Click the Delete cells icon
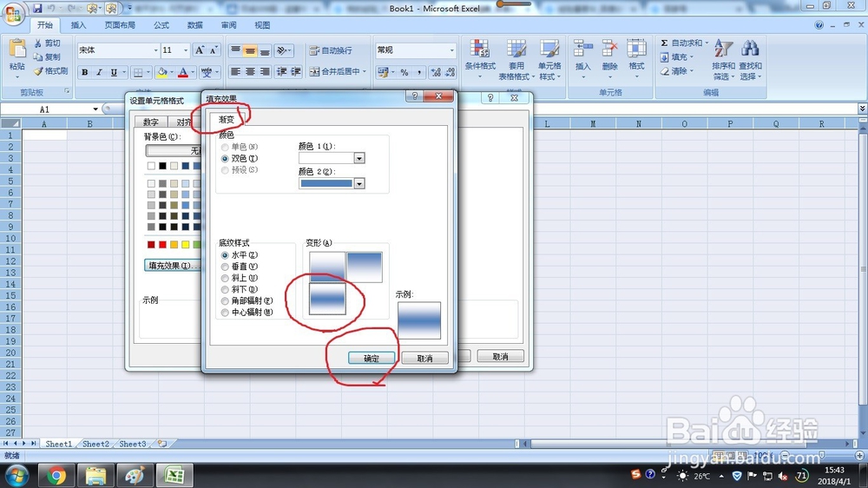 pyautogui.click(x=609, y=49)
